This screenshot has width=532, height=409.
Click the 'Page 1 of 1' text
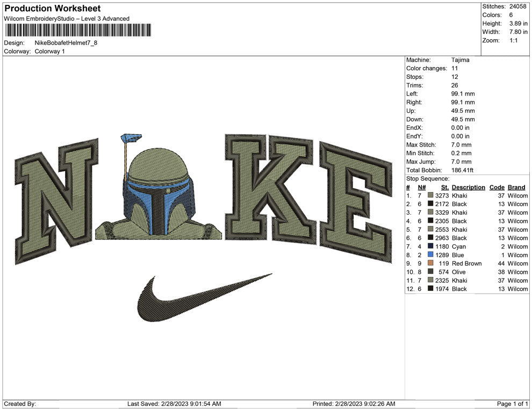[x=512, y=404]
